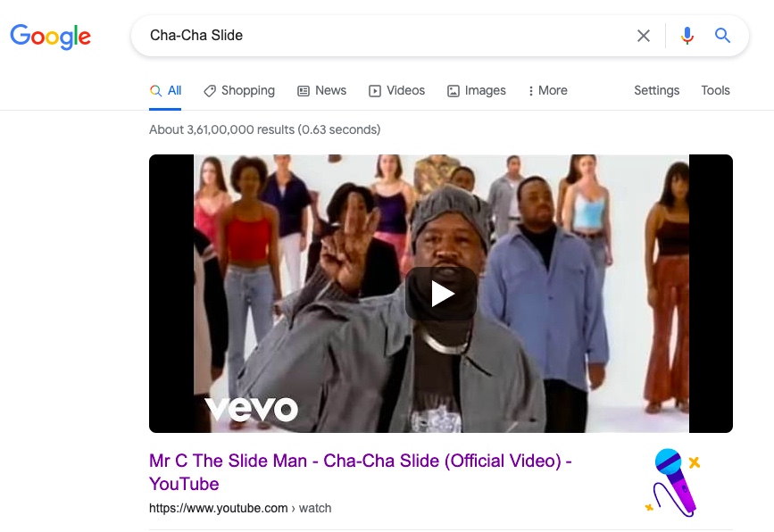Open the Settings menu
774x532 pixels.
coord(656,91)
